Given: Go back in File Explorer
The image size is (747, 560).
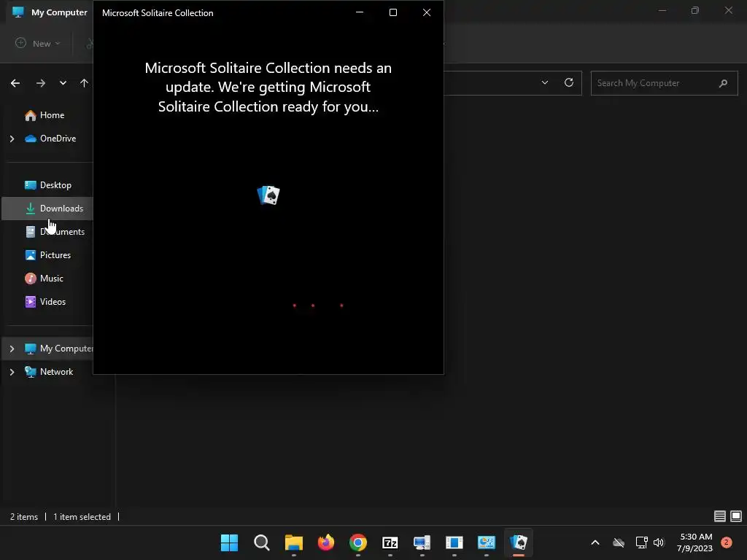Looking at the screenshot, I should click(15, 83).
